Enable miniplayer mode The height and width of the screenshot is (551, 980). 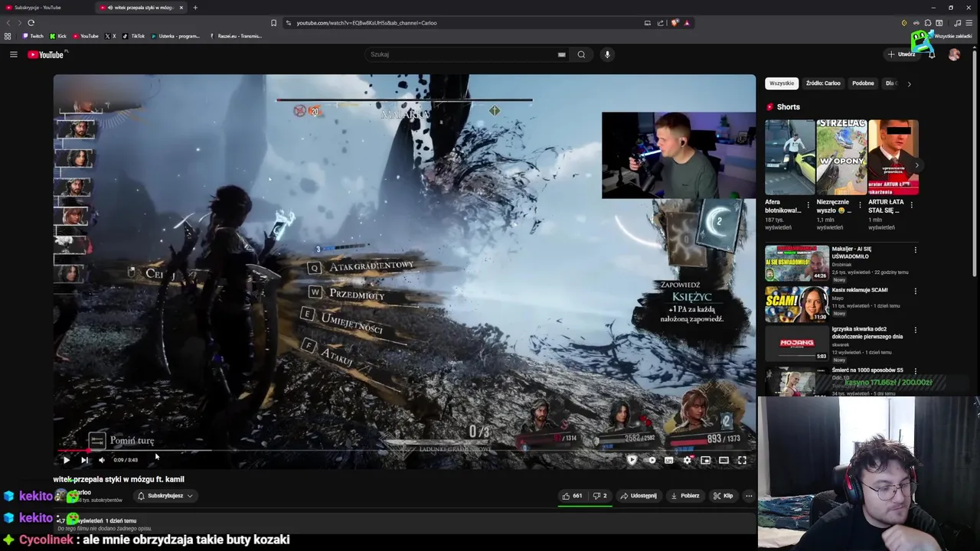point(705,460)
